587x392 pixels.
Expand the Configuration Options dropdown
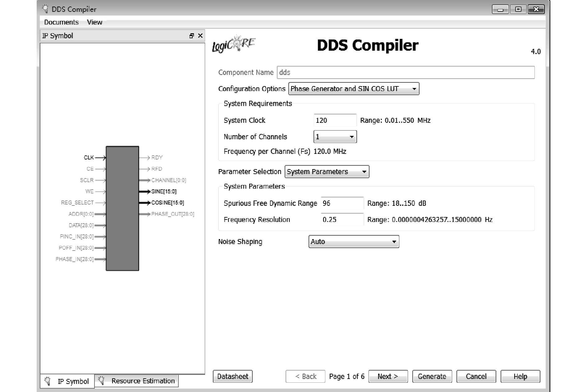click(x=354, y=89)
